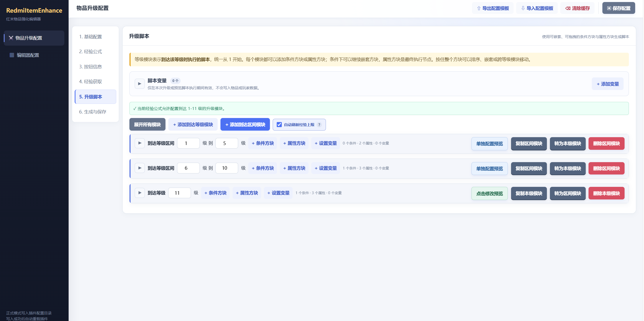This screenshot has height=321, width=644.
Task: Click the question mark help icon
Action: coord(319,125)
